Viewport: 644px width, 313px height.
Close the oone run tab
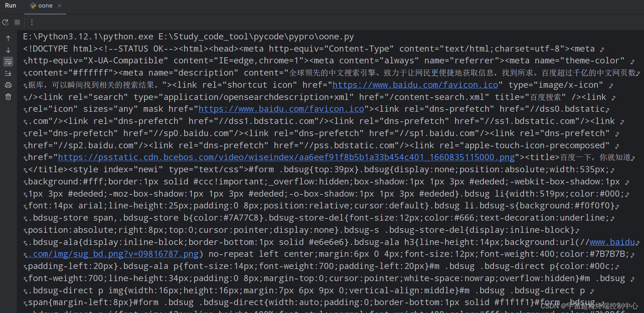59,6
